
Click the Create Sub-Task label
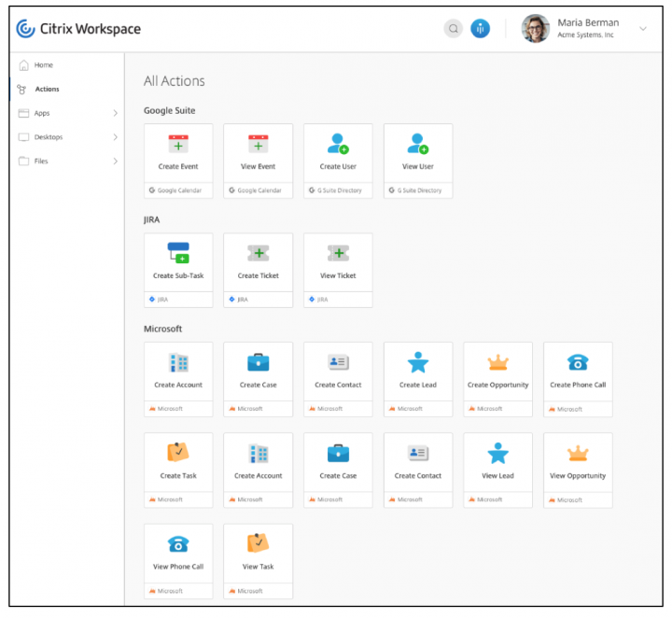[178, 275]
